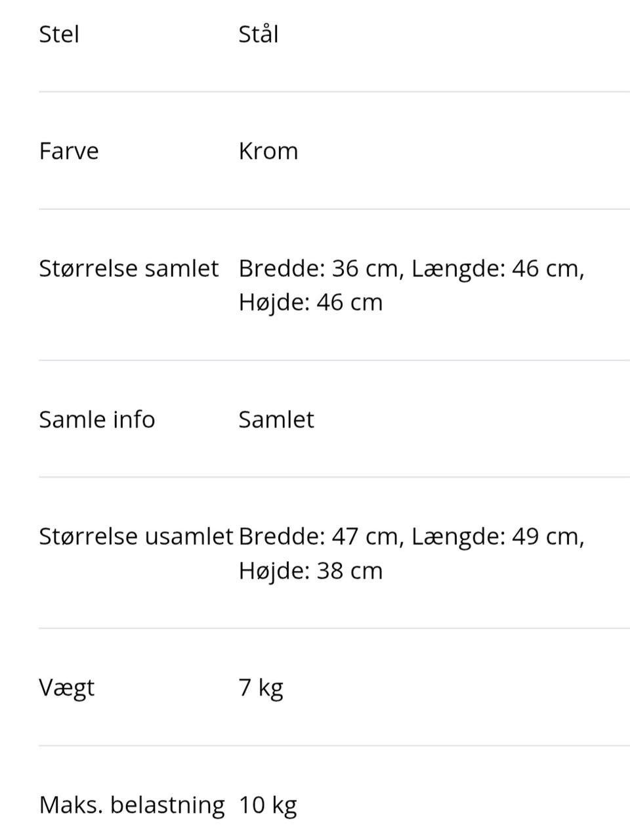Tap 'Længde: 49 cm' unassembled length
This screenshot has width=630, height=840.
point(497,537)
